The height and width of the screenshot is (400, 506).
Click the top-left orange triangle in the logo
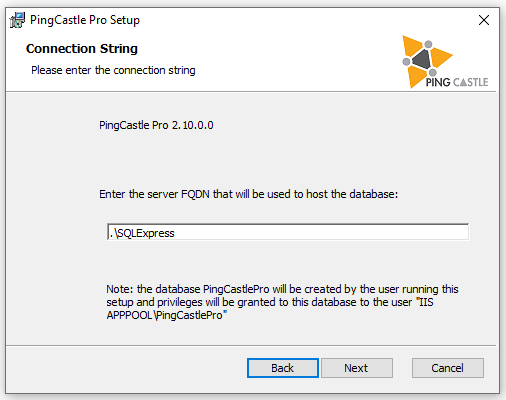point(410,46)
